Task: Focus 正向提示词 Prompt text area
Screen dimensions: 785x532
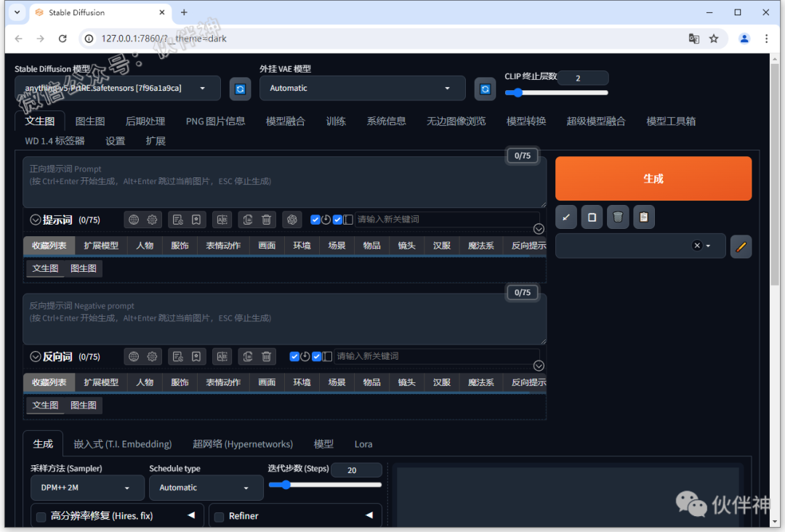Action: point(284,182)
